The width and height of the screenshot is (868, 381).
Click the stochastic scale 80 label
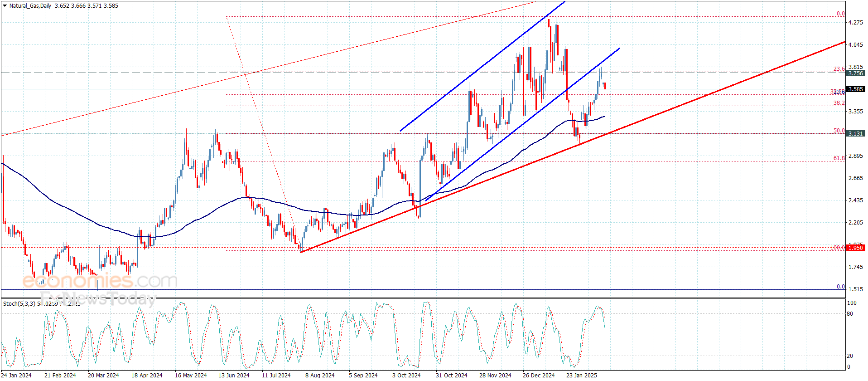coord(850,314)
